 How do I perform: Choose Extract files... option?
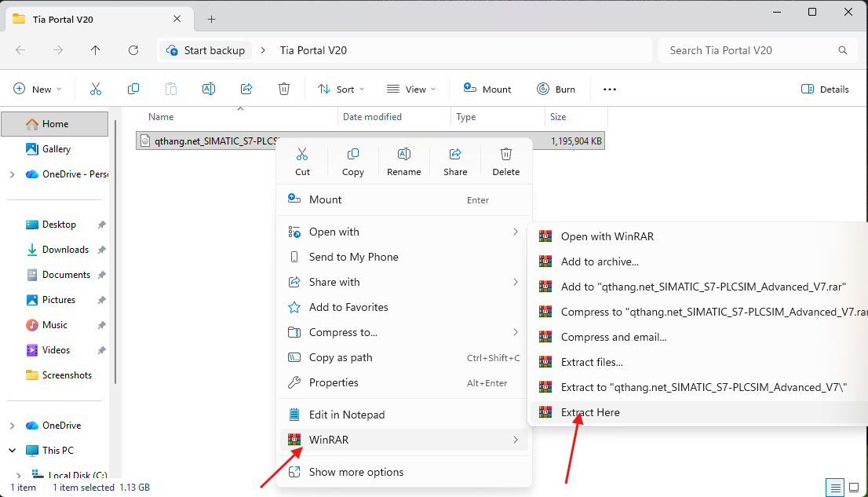tap(592, 362)
